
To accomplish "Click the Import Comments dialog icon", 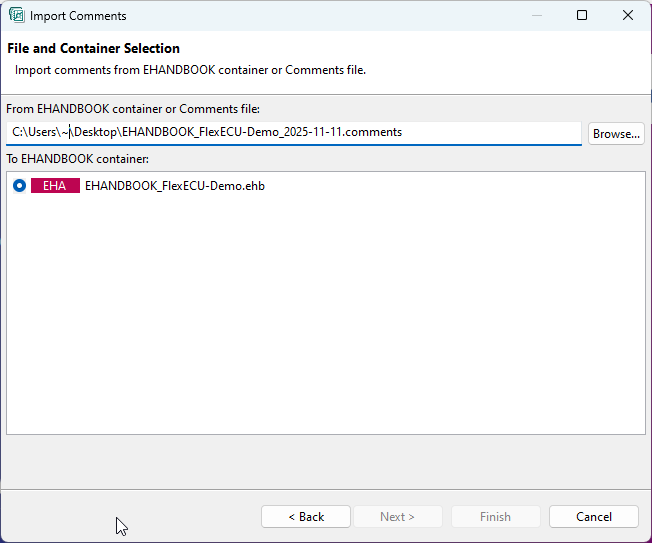I will (x=16, y=15).
